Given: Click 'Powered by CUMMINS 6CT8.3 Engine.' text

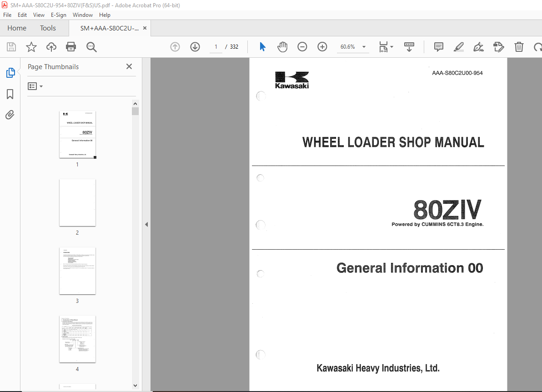Looking at the screenshot, I should pyautogui.click(x=437, y=224).
